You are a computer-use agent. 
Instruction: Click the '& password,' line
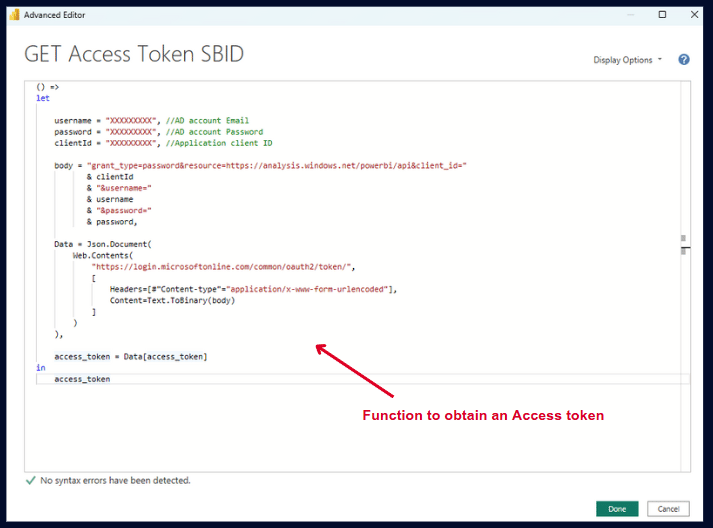112,222
